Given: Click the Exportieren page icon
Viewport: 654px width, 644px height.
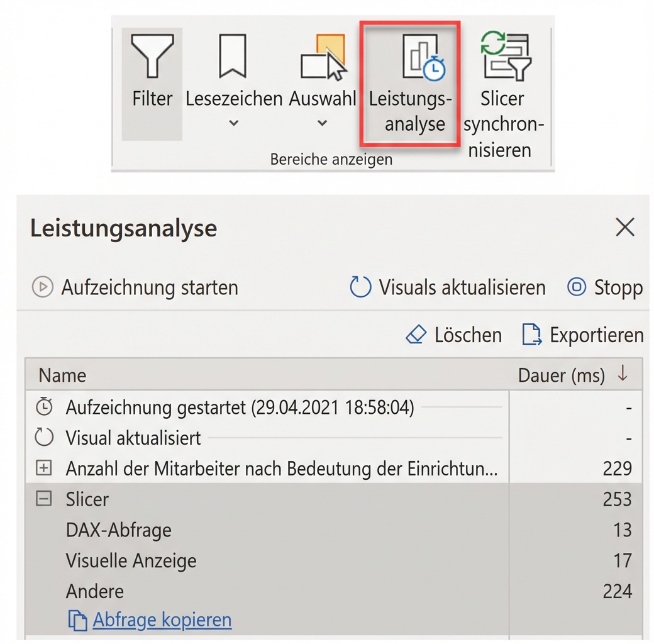Looking at the screenshot, I should click(x=531, y=335).
